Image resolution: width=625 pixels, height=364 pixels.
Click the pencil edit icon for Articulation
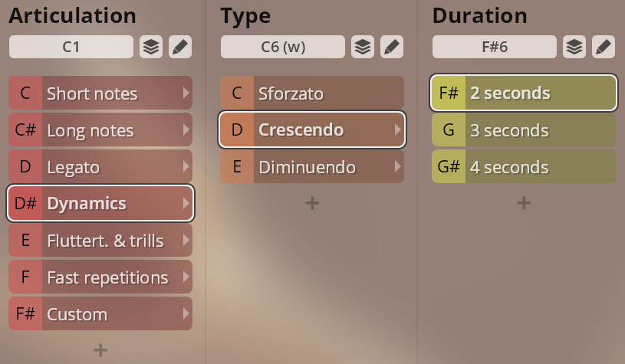click(180, 47)
